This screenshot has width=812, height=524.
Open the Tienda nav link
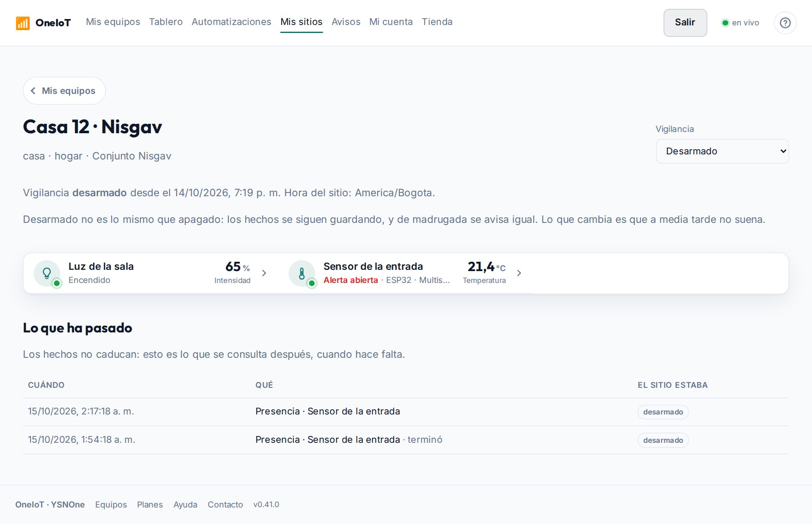tap(437, 22)
